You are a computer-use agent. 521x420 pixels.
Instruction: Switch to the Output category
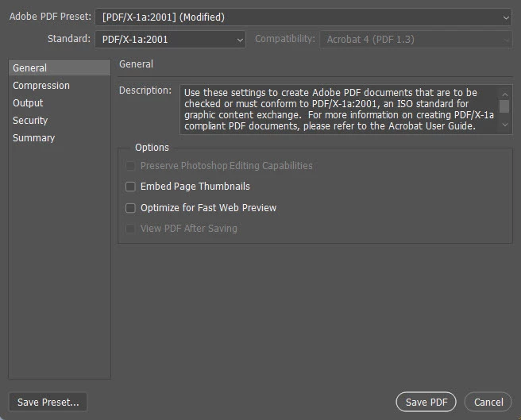point(60,102)
